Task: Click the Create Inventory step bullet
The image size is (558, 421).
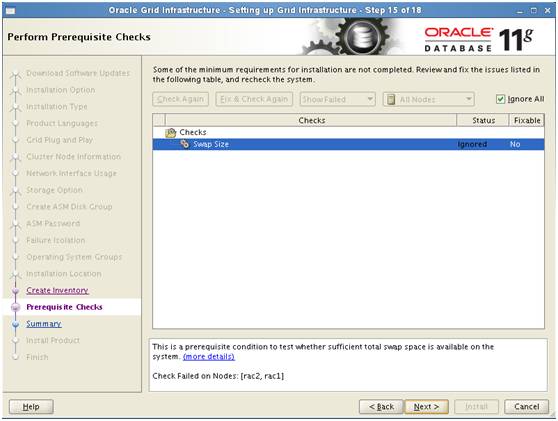Action: point(15,291)
